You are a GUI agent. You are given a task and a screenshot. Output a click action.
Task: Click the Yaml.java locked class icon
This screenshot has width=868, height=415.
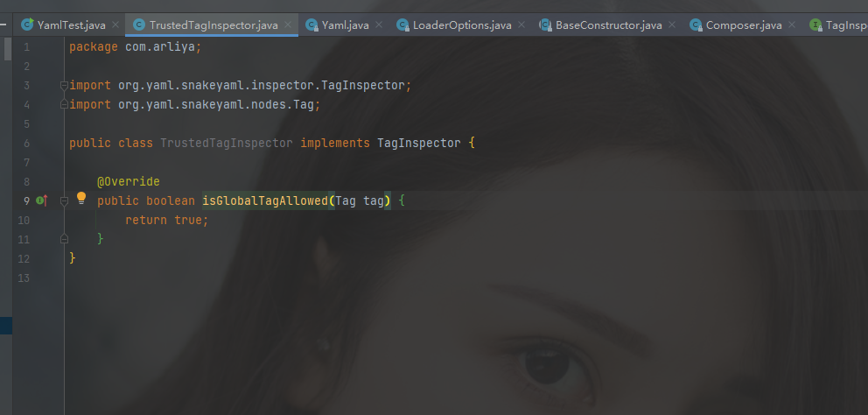[311, 25]
